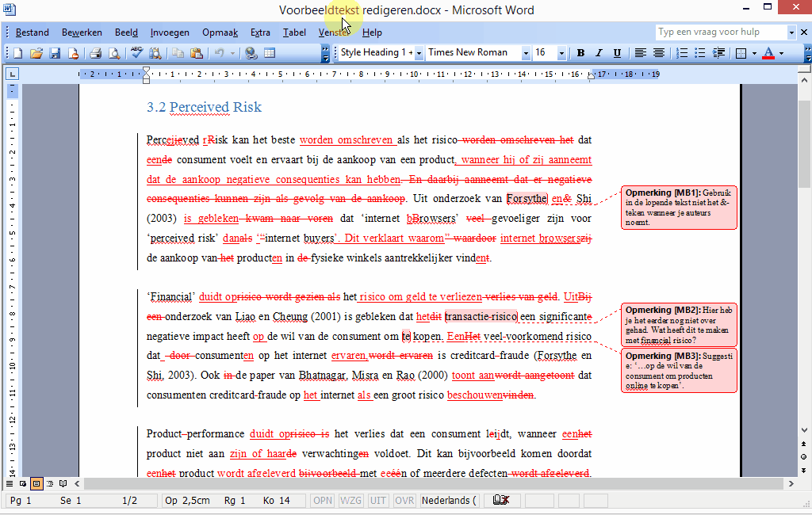
Task: Open the Extra menu
Action: 260,32
